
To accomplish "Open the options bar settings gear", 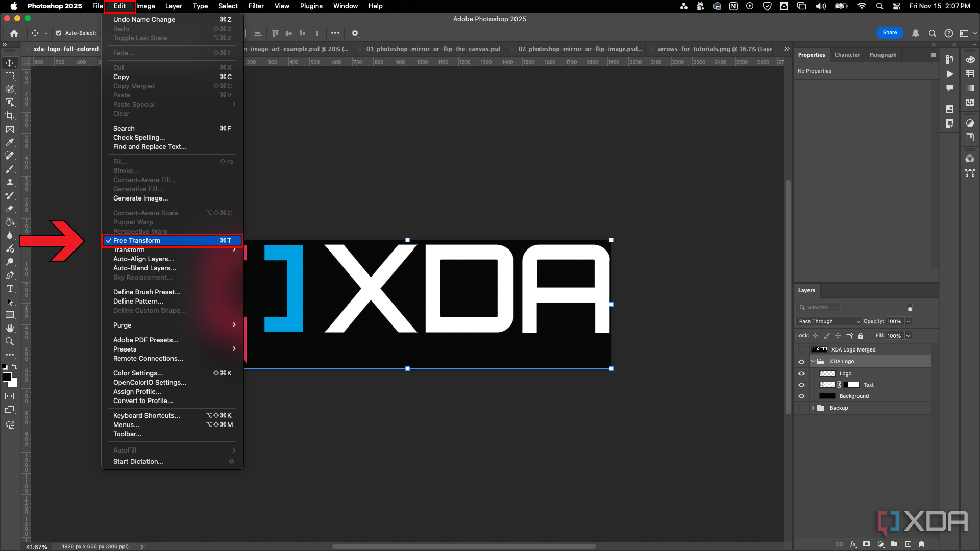I will tap(355, 33).
